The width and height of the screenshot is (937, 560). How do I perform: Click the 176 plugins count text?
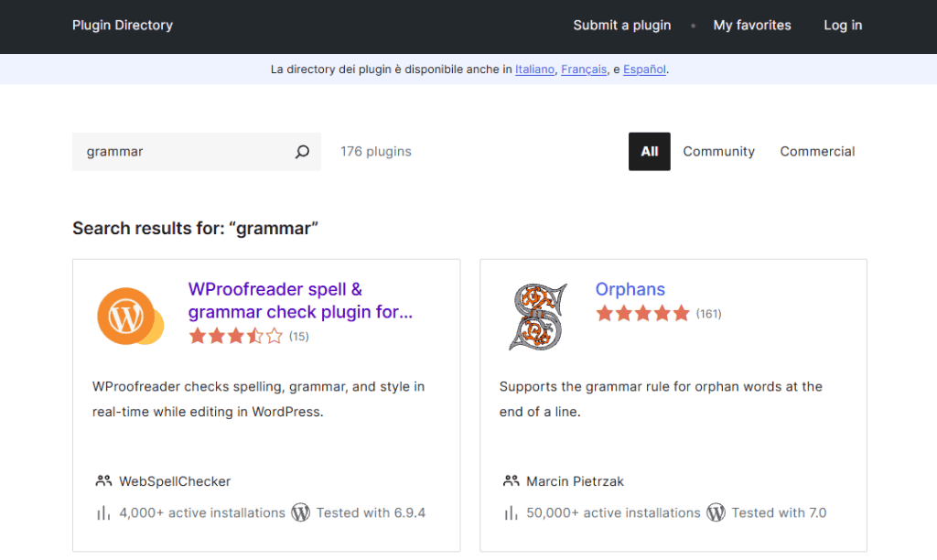pyautogui.click(x=376, y=152)
